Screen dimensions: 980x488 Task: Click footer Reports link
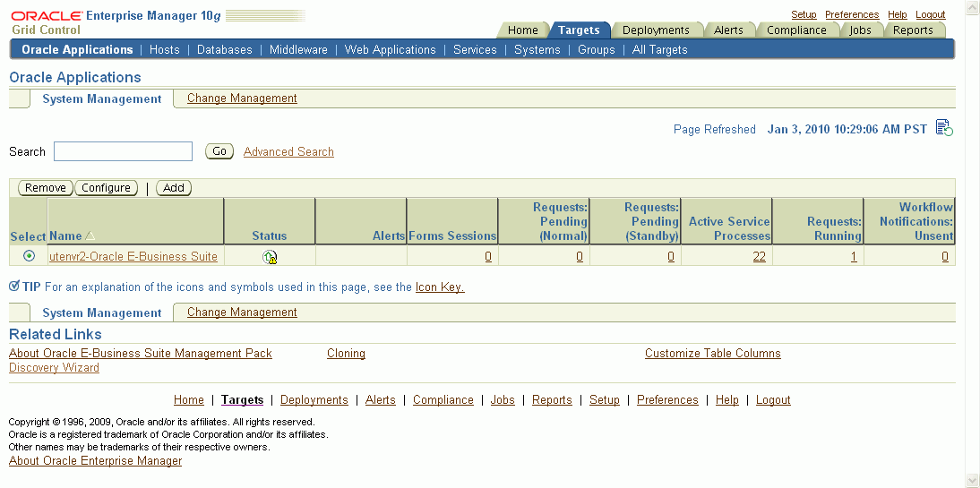point(552,400)
